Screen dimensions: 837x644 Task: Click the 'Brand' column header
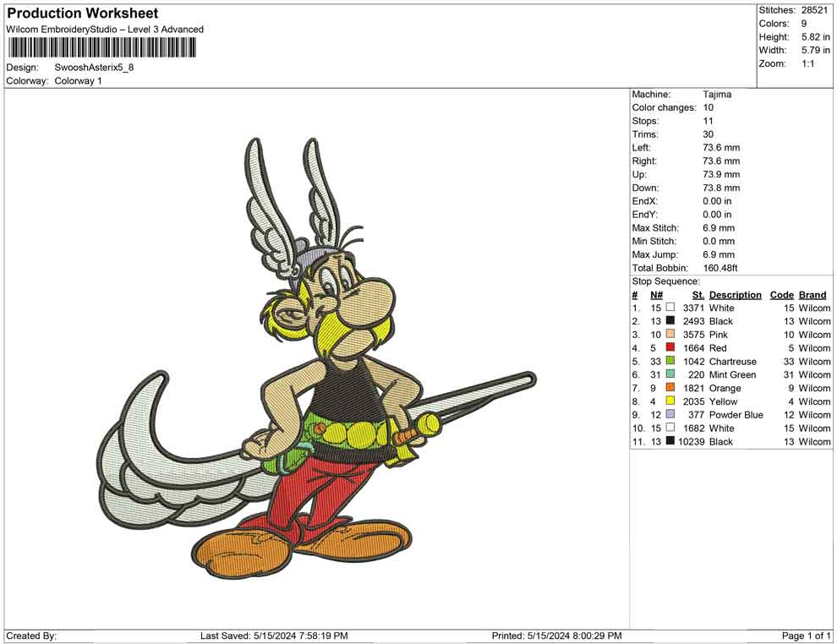[812, 295]
